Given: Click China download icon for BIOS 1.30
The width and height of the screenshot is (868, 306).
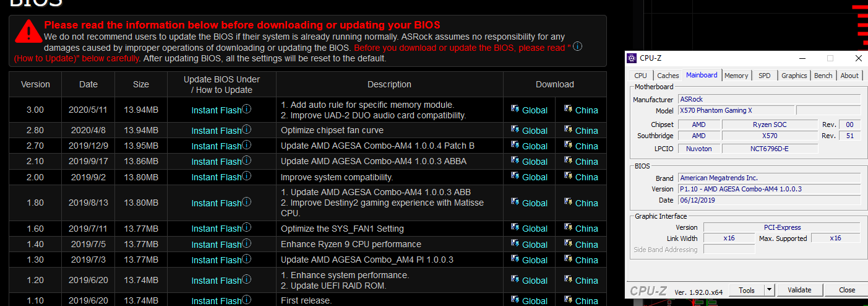Looking at the screenshot, I should point(568,259).
